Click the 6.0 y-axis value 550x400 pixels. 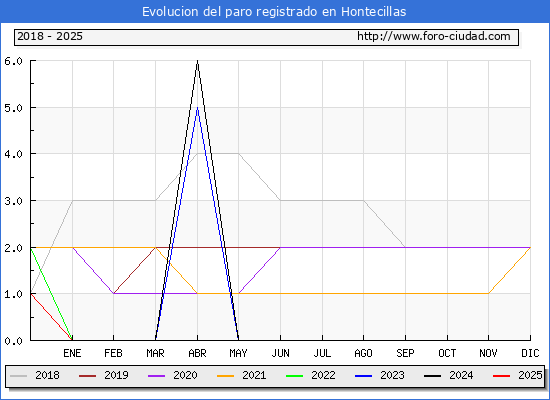click(13, 61)
